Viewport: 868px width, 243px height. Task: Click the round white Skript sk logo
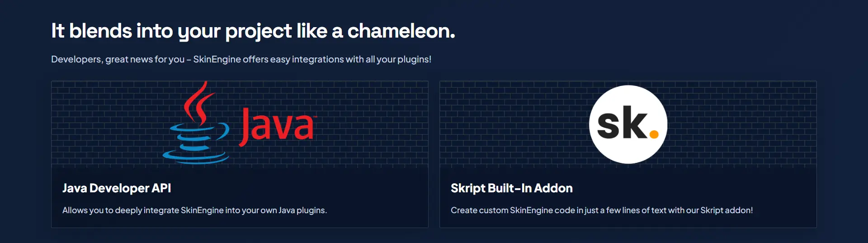coord(628,124)
